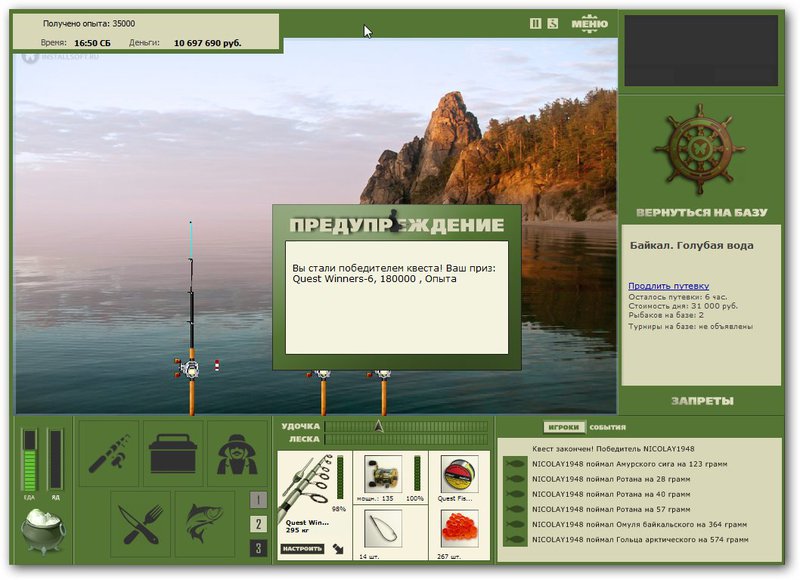This screenshot has height=580, width=800.
Task: Open the fishing rod tackle icon
Action: 109,453
